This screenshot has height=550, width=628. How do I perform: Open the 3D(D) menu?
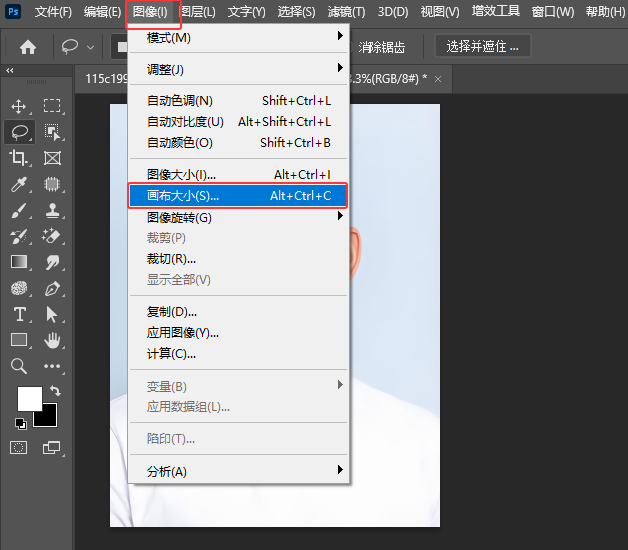click(393, 12)
